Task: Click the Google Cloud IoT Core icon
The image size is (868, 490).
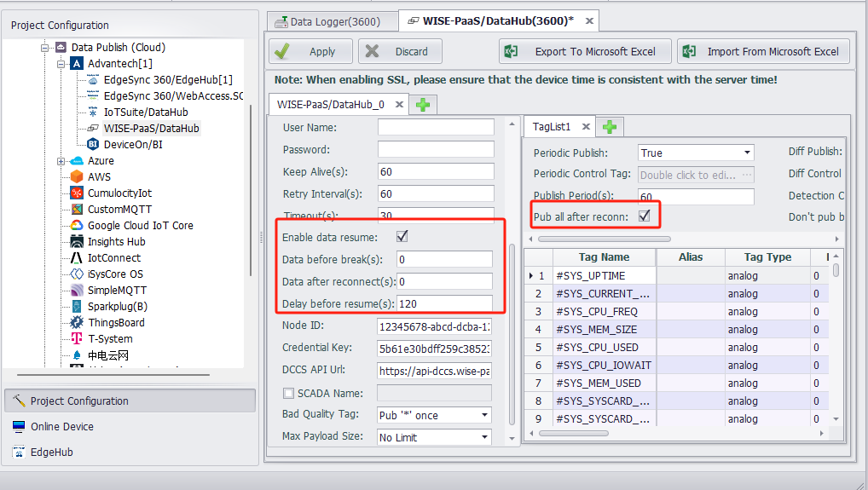Action: 77,226
